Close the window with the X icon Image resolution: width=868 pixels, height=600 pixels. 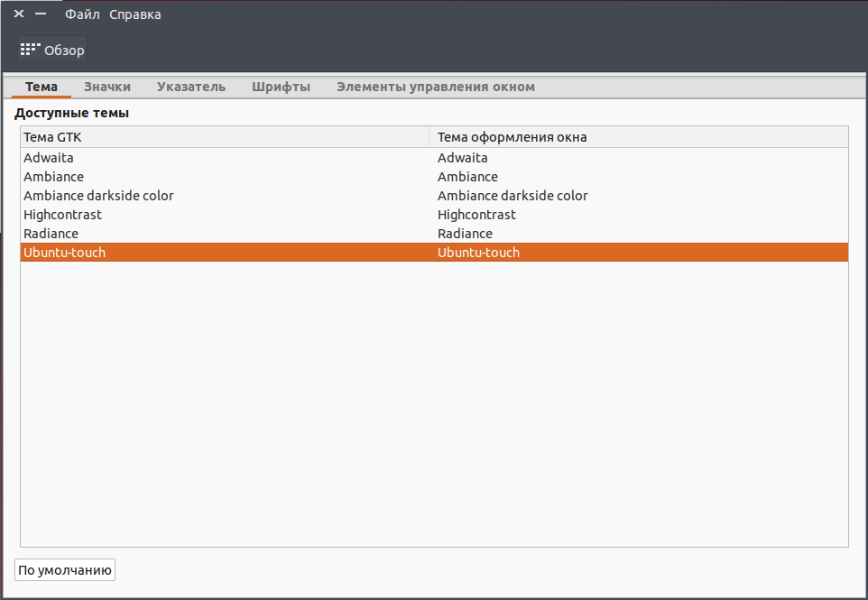[19, 14]
